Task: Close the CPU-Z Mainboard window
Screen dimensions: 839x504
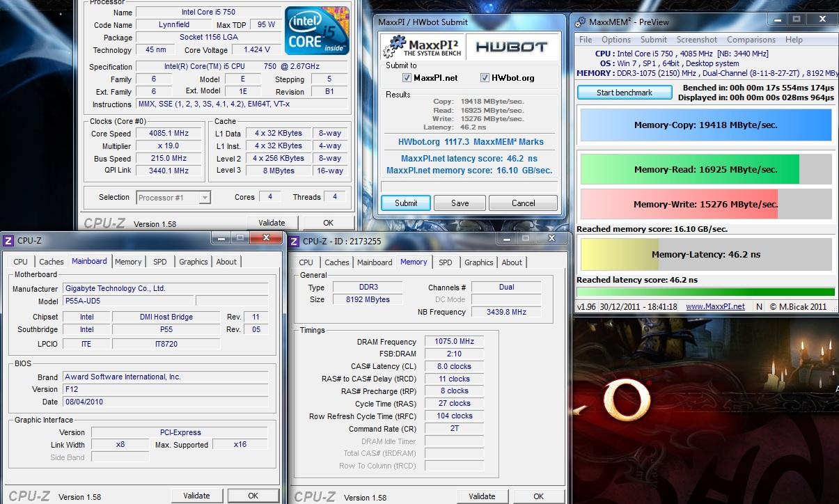Action: (265, 238)
